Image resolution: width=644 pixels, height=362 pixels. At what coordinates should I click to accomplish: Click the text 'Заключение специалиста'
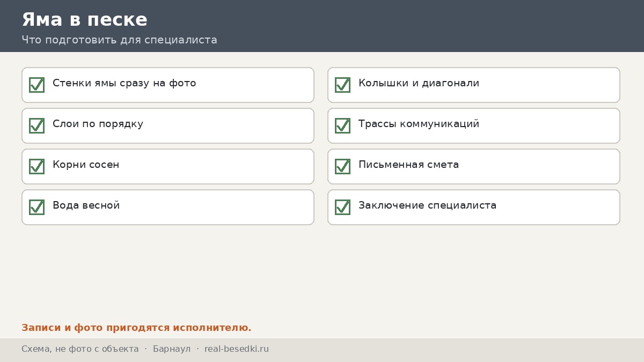tap(428, 205)
